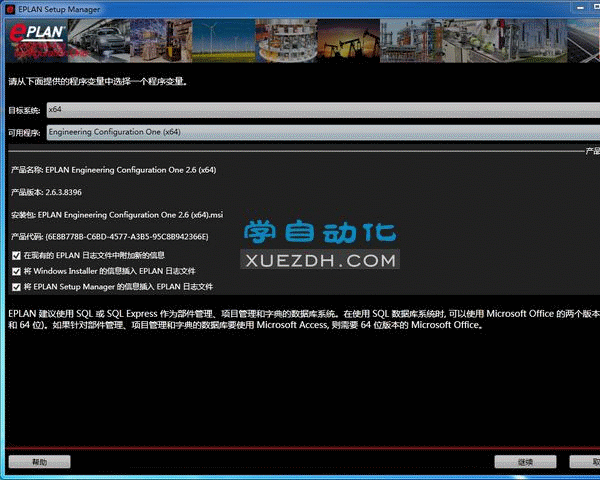Viewport: 600px width, 480px height.
Task: Select the product name text EPLAN Engineering Configuration One 2.6
Action: click(130, 170)
